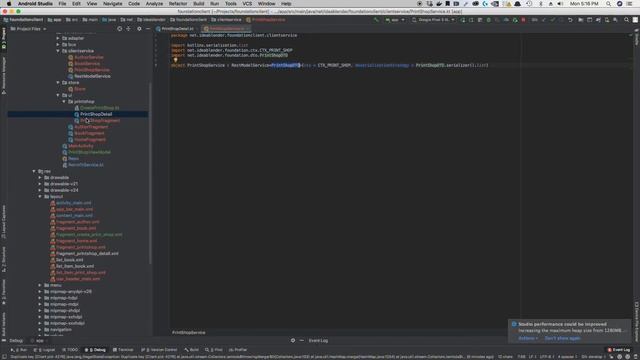Select PrintShopDetail file in project tree
640x360 pixels.
pyautogui.click(x=96, y=114)
